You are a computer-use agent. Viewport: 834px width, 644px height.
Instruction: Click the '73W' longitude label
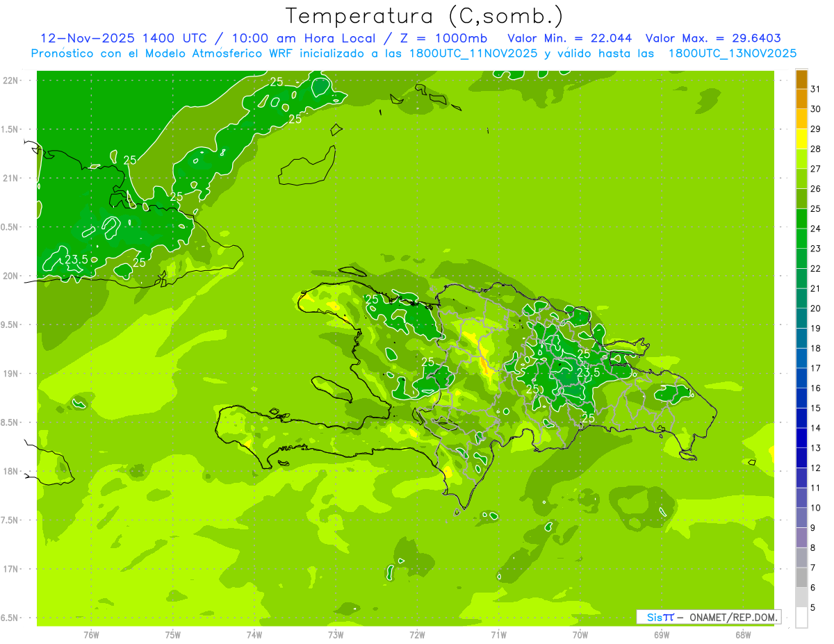(x=336, y=635)
